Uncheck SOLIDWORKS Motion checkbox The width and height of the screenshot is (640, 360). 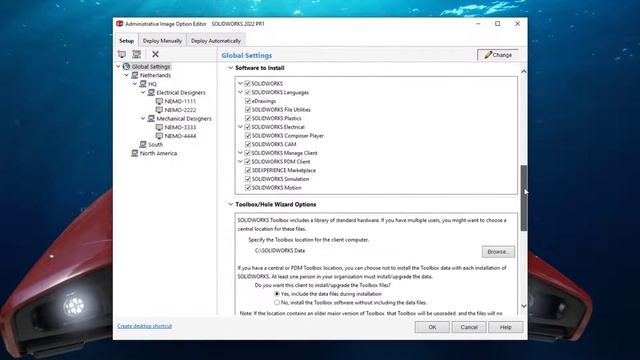tap(247, 188)
